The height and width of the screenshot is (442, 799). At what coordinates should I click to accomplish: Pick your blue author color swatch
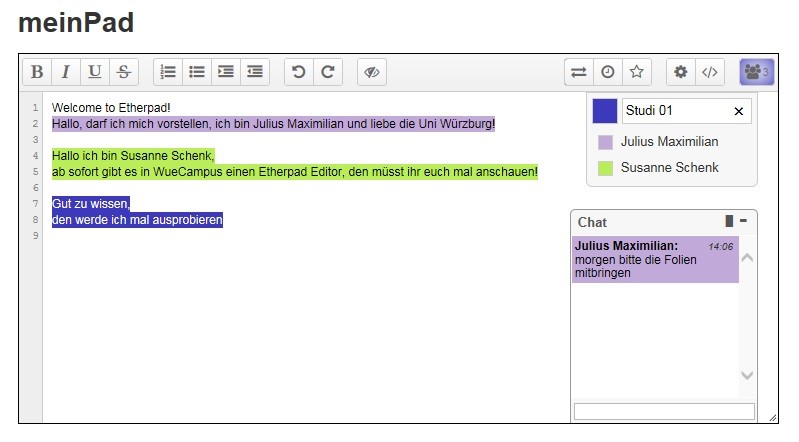(605, 111)
